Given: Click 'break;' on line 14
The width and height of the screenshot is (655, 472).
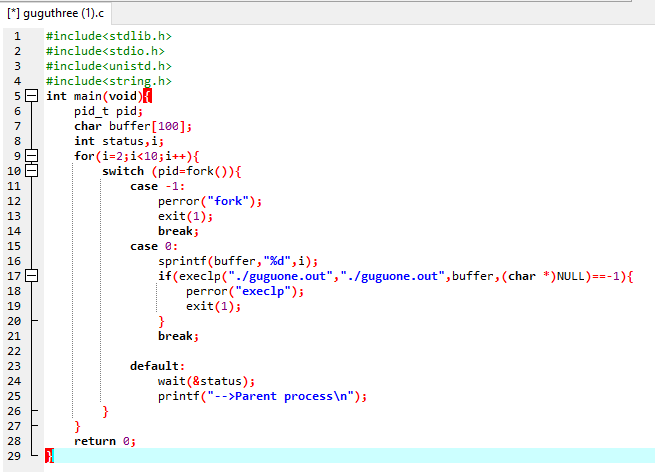Looking at the screenshot, I should click(x=178, y=231).
